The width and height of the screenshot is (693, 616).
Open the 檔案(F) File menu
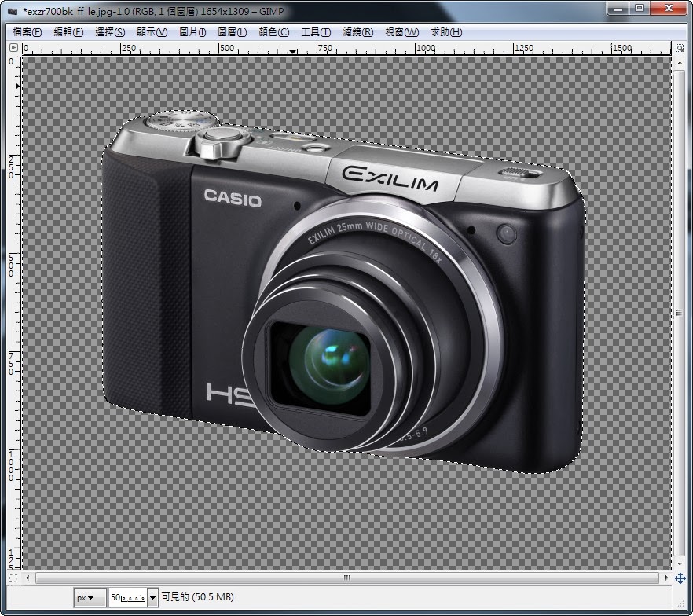(x=27, y=32)
